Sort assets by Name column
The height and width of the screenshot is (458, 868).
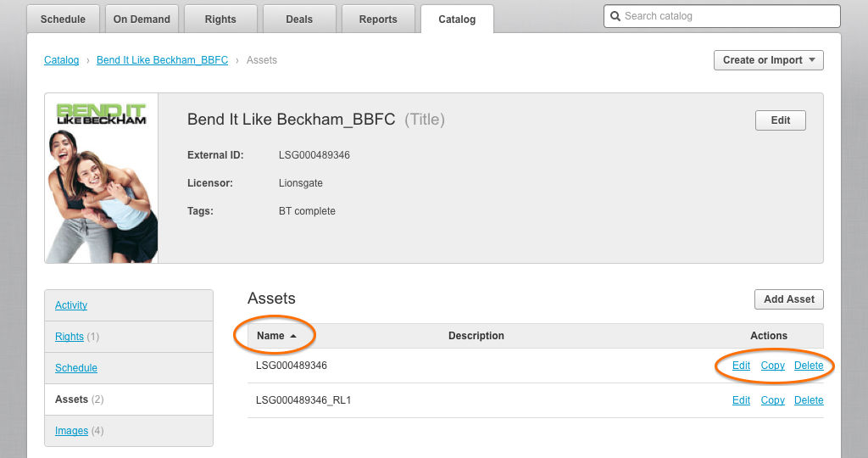coord(271,336)
